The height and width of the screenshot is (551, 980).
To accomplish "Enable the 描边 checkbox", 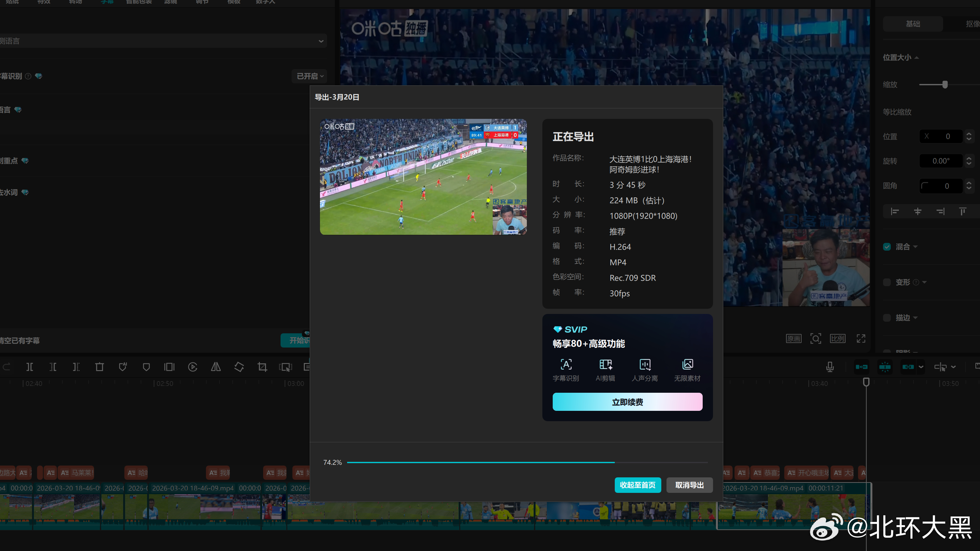I will [x=887, y=317].
